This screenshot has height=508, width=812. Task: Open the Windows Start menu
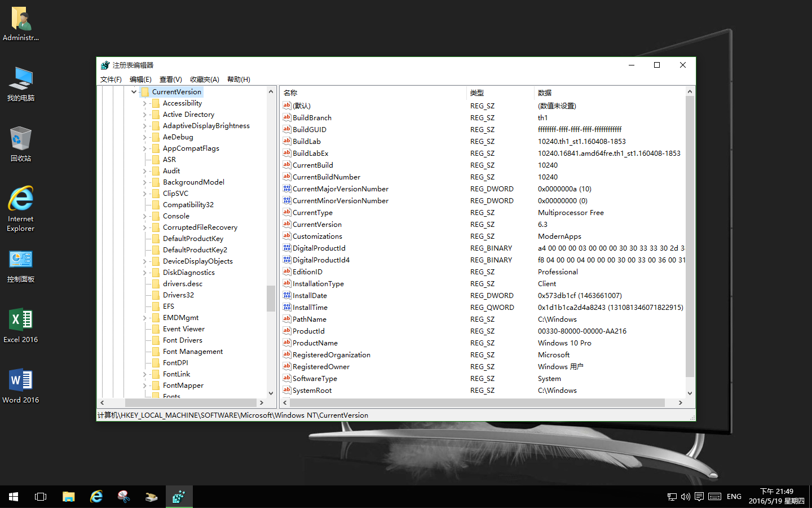(x=14, y=497)
